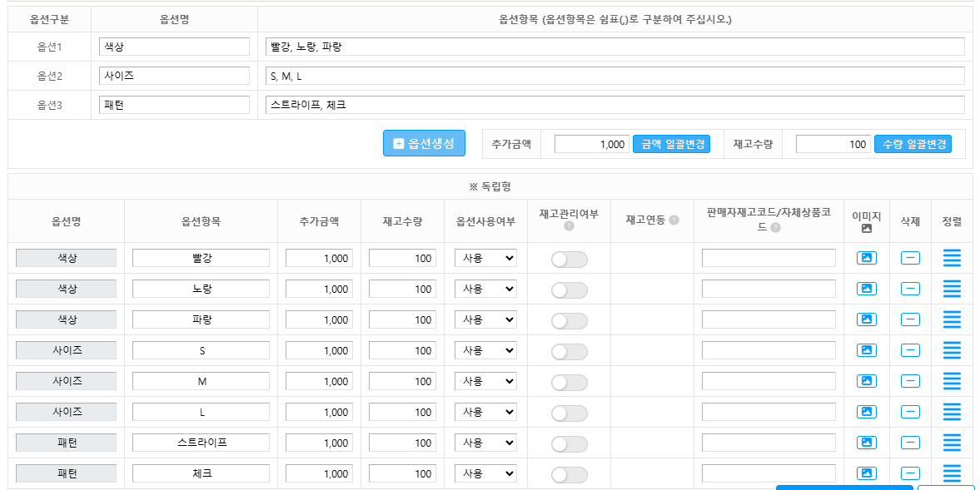980x490 pixels.
Task: Click the 옵션생성 button
Action: point(424,143)
